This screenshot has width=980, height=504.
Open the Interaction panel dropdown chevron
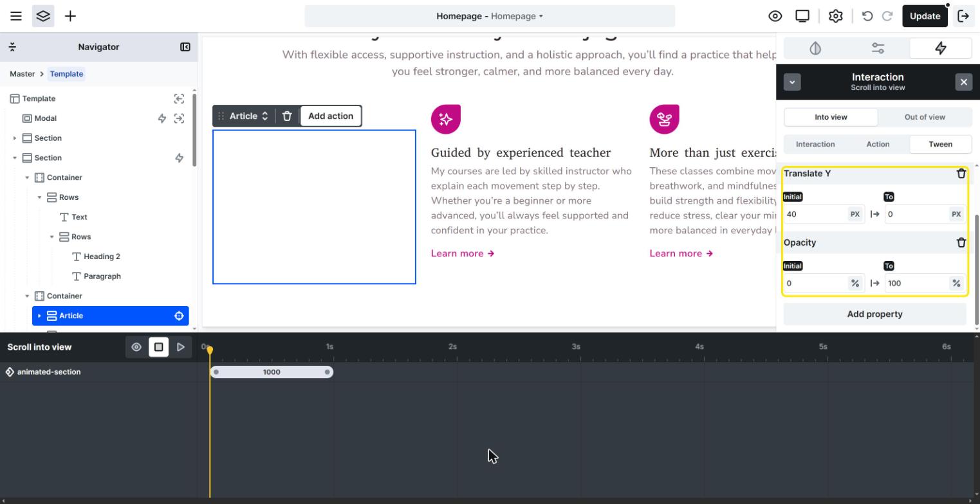coord(792,82)
